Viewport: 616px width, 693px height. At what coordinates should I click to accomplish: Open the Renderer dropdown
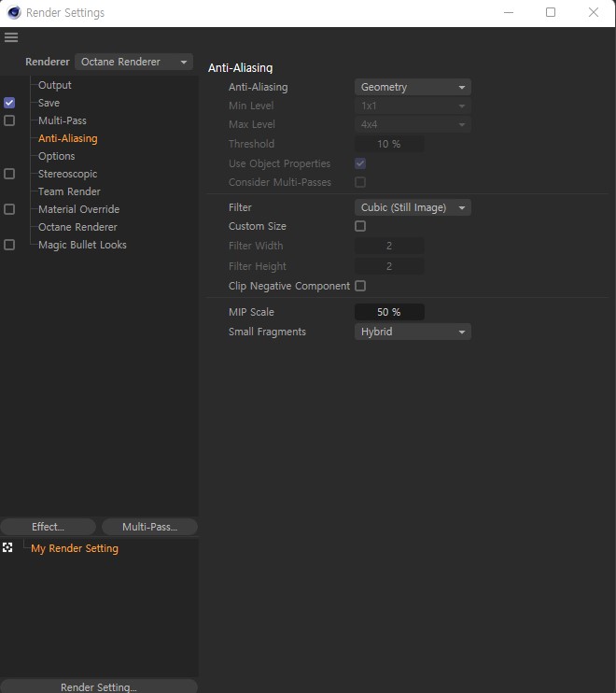coord(133,62)
